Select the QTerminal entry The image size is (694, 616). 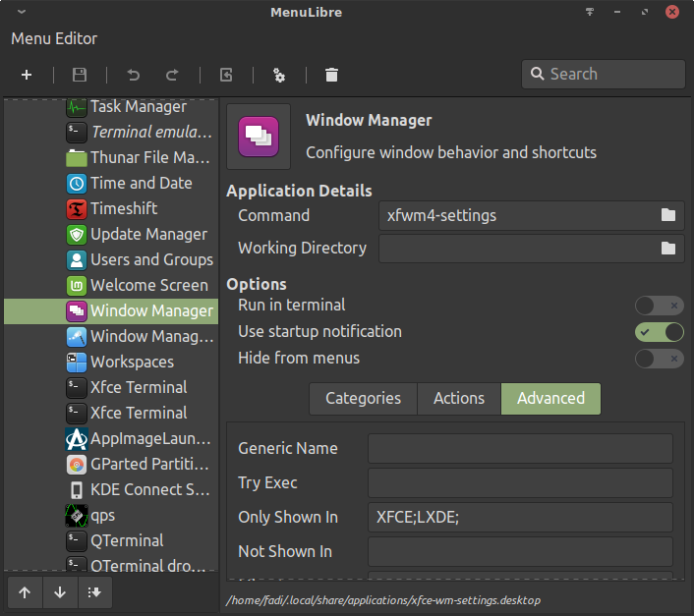111,540
